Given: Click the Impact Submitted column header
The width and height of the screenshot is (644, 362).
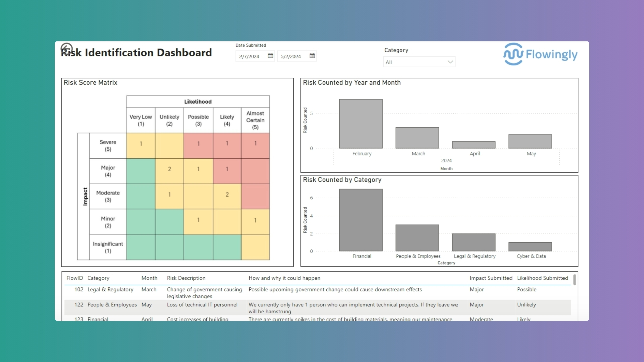Looking at the screenshot, I should pos(491,278).
